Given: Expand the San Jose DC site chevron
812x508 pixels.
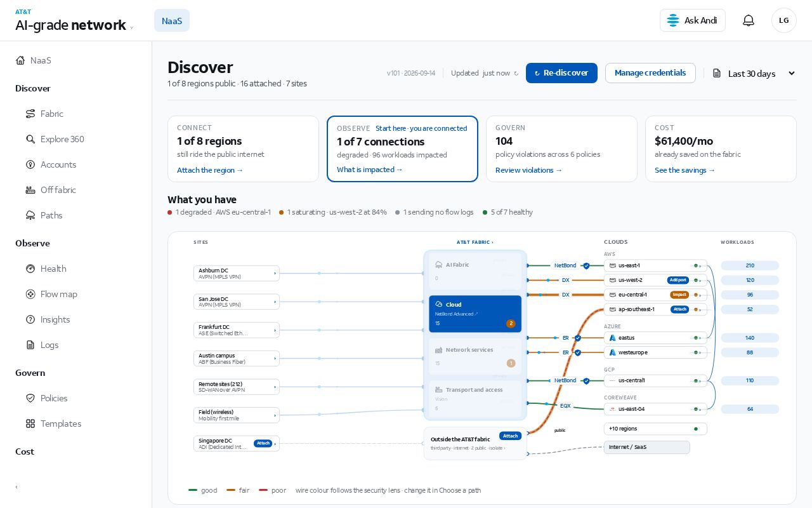Looking at the screenshot, I should (x=275, y=302).
